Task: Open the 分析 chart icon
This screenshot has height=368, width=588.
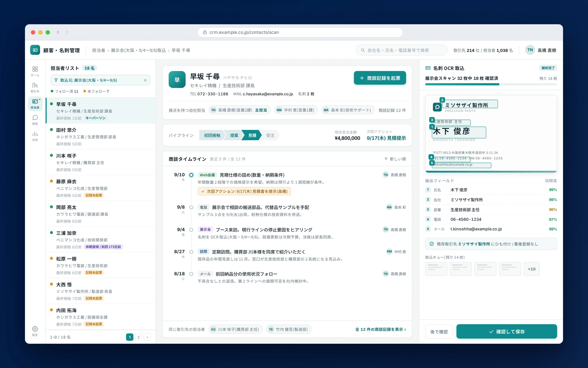Action: [x=35, y=136]
